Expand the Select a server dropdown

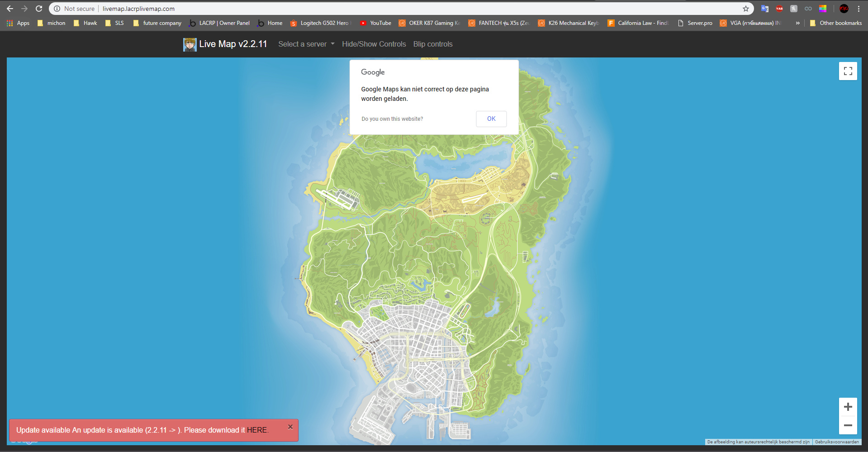pos(306,44)
